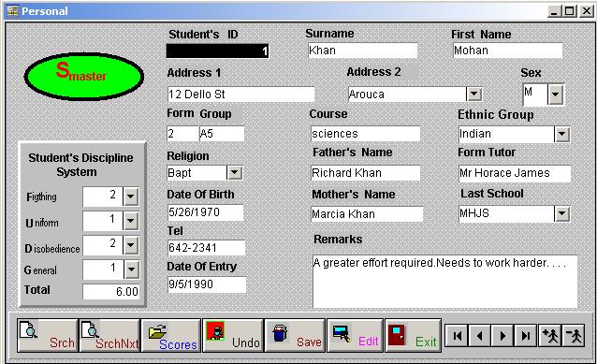Save the record with Save button
Screen dimensions: 597x364
point(295,335)
